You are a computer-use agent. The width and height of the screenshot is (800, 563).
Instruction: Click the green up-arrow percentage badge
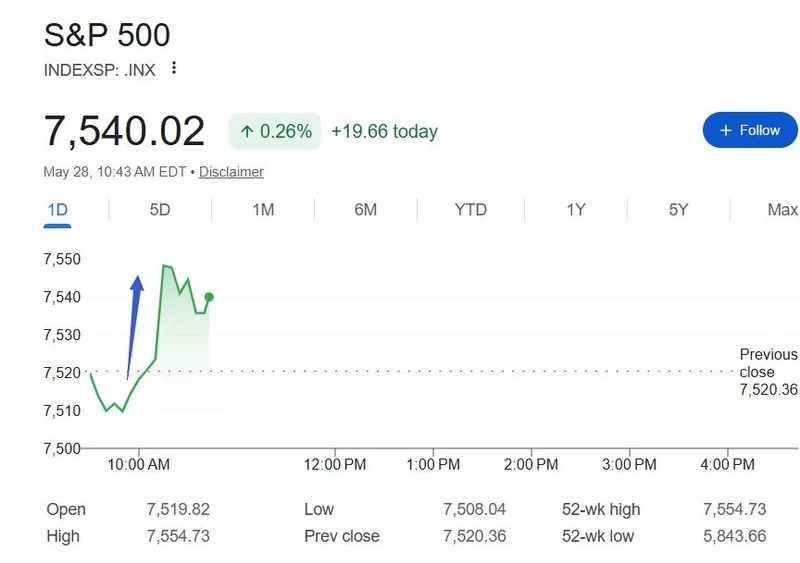coord(275,131)
